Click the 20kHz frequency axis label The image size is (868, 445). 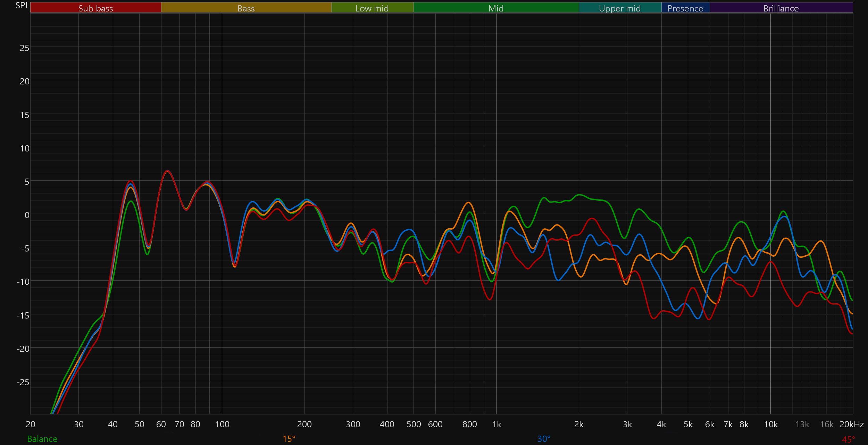pyautogui.click(x=851, y=425)
